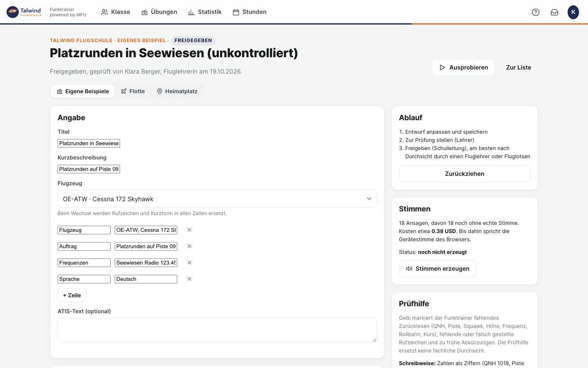Click the 'noch nicht erzeugt' status text
Viewport: 588px width, 368px height.
pyautogui.click(x=442, y=252)
